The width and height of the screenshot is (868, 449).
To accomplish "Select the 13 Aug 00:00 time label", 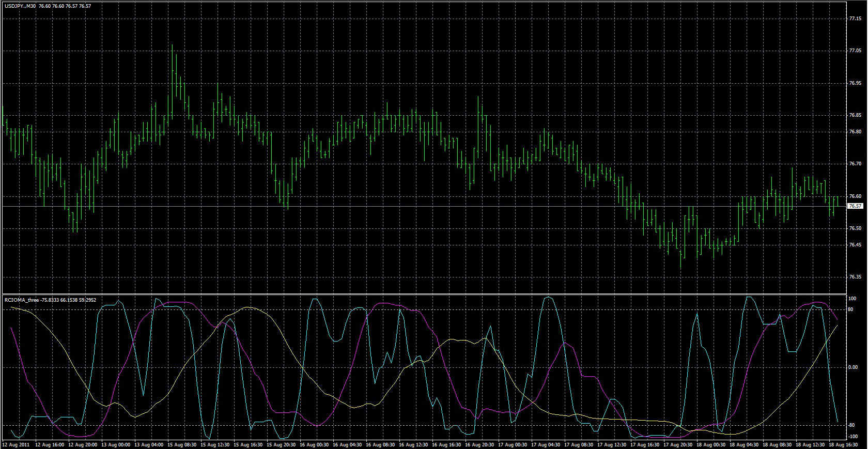I will point(116,445).
